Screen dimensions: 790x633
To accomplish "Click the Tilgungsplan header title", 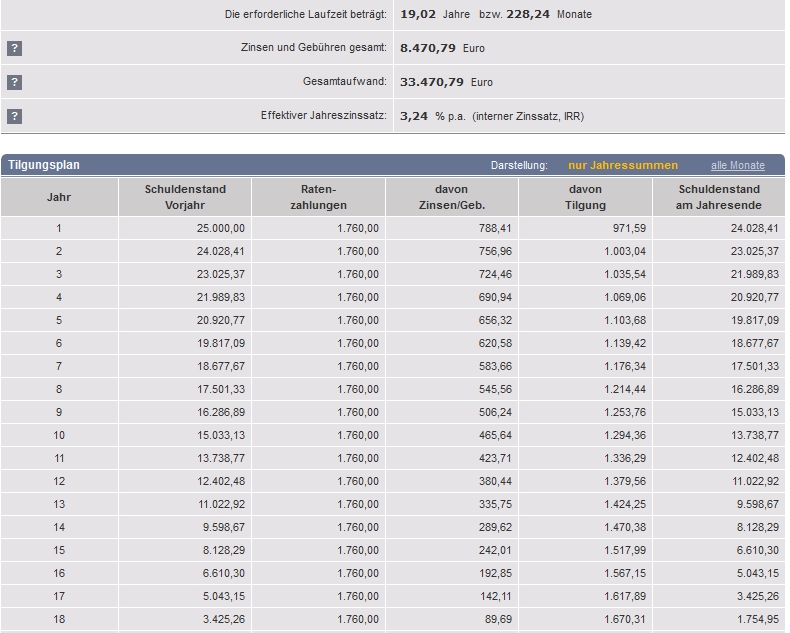I will pos(44,165).
